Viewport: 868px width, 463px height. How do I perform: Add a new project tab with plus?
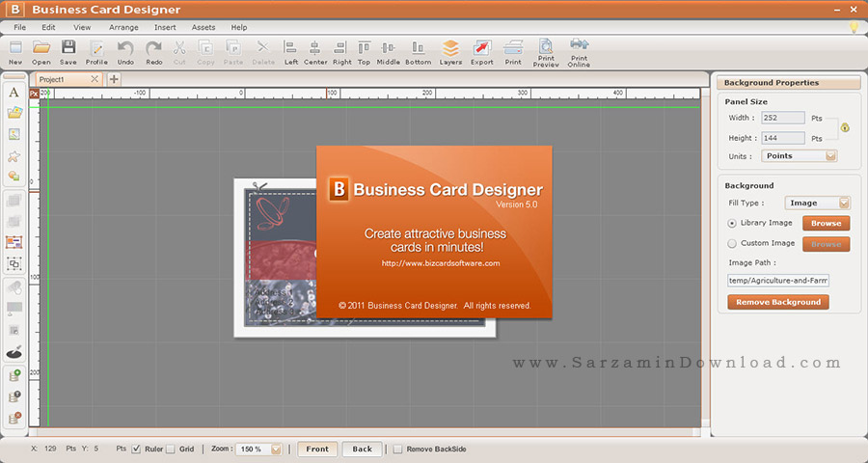[114, 79]
